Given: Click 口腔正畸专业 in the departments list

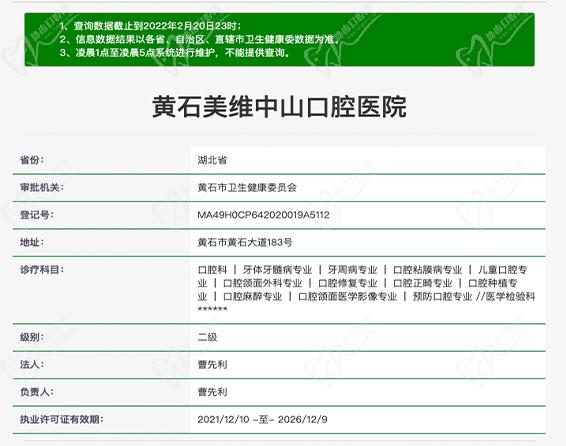Looking at the screenshot, I should pos(423,283).
